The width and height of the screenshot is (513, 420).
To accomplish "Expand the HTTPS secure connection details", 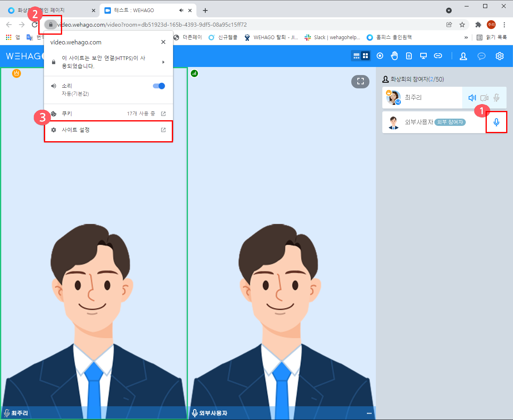I will (108, 62).
